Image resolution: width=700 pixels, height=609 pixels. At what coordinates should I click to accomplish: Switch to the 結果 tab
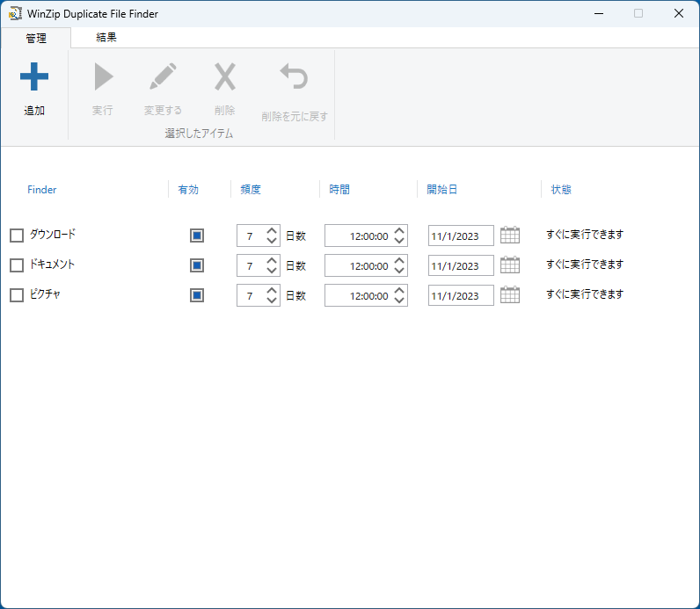[x=106, y=38]
